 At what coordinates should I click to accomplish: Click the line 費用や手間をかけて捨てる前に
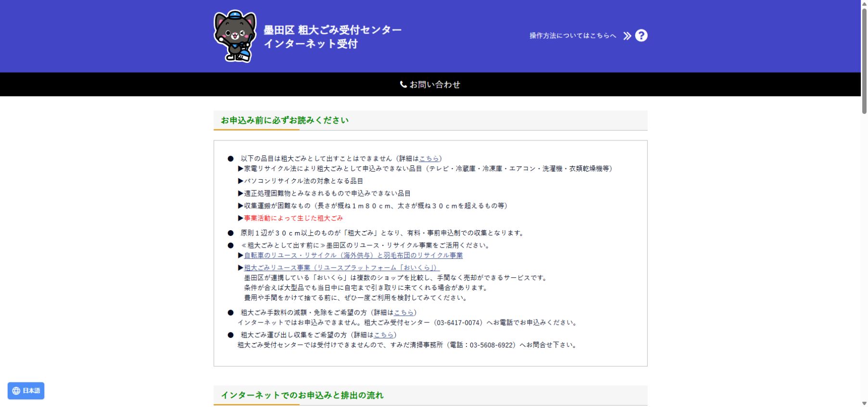point(355,298)
